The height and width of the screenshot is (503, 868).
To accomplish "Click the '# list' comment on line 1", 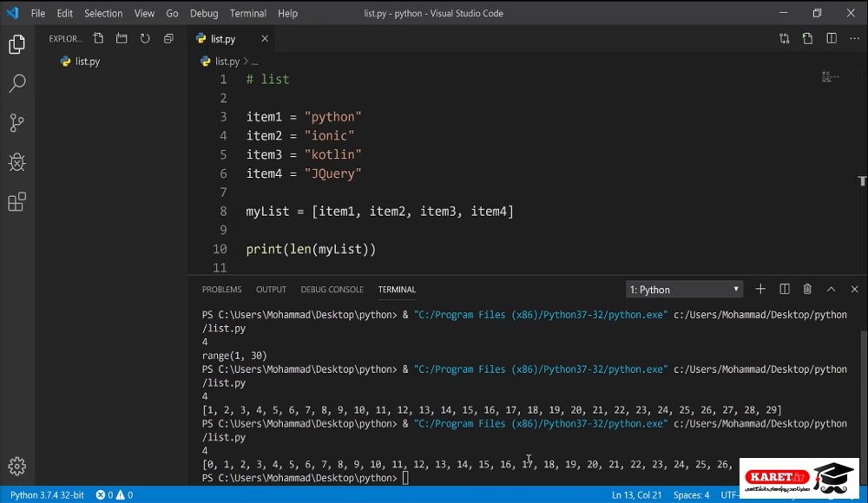I will [267, 79].
